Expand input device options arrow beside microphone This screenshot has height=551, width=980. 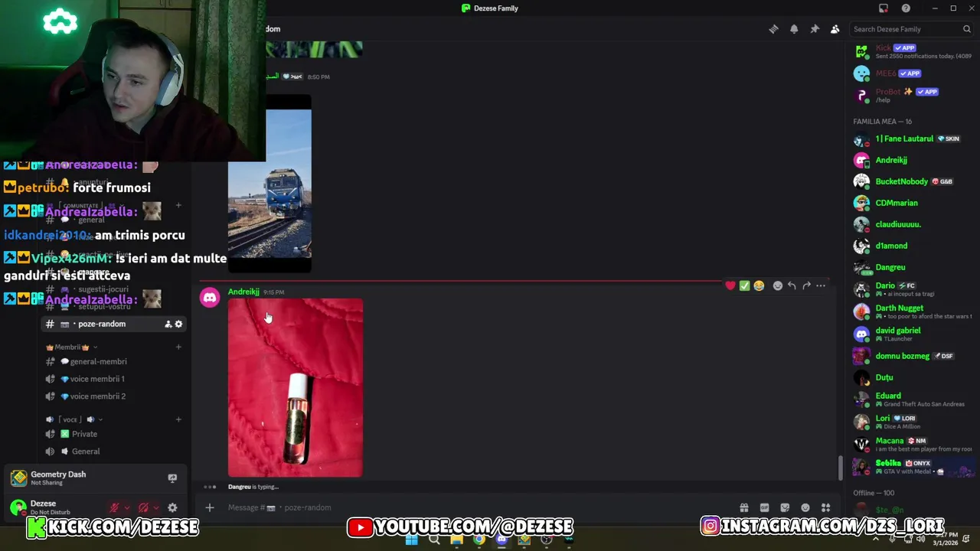[127, 507]
